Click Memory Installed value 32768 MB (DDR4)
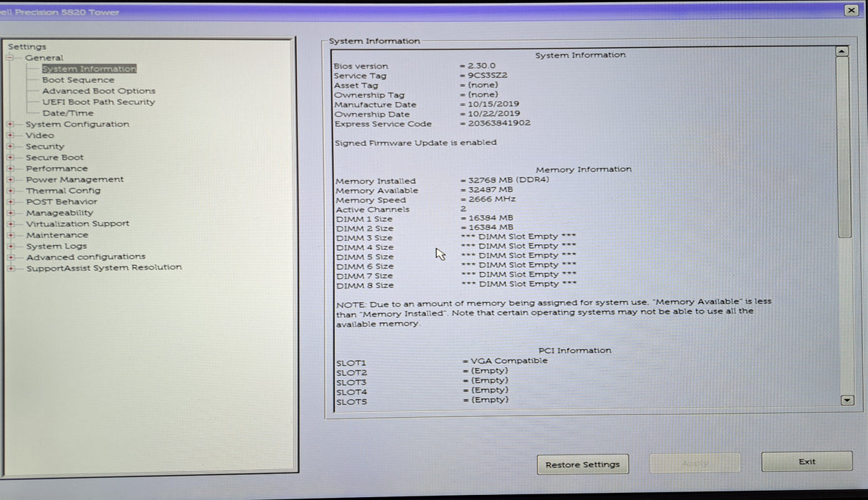Image resolution: width=868 pixels, height=500 pixels. coord(509,180)
